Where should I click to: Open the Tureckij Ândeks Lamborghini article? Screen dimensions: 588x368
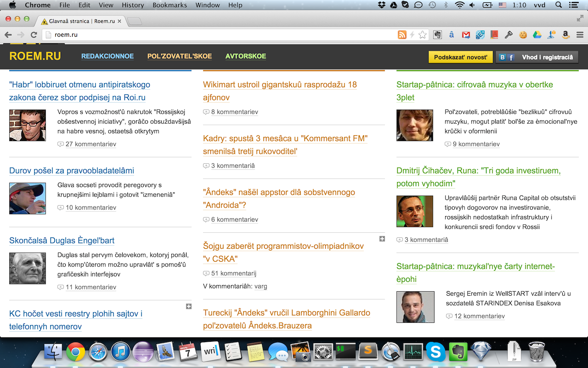[x=287, y=319]
